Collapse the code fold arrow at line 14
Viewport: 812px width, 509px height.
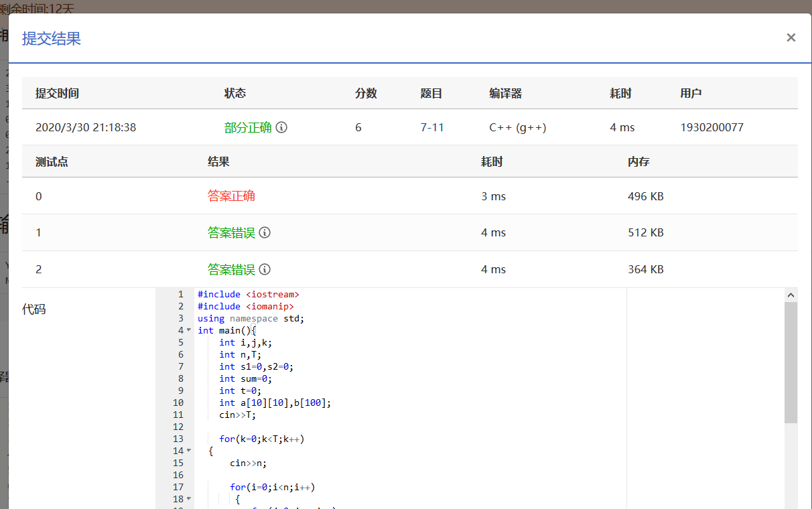[x=189, y=451]
